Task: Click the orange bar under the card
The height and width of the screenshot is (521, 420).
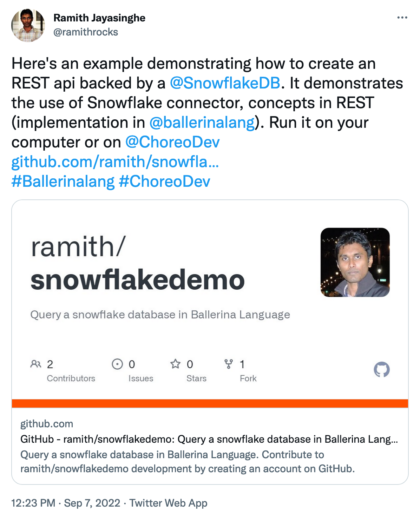Action: coord(210,403)
